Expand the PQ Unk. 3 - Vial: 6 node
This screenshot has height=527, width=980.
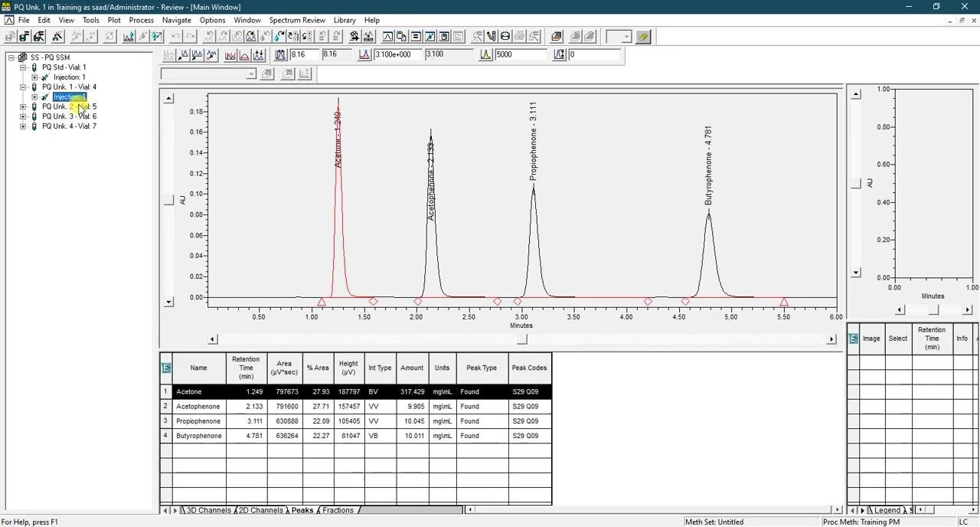coord(23,116)
